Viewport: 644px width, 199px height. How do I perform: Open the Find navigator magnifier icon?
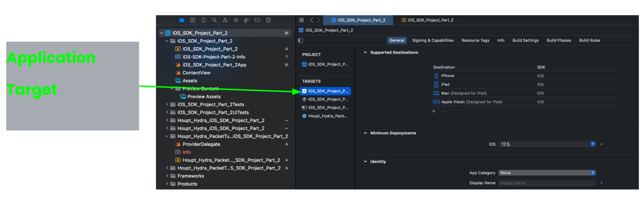[x=214, y=20]
